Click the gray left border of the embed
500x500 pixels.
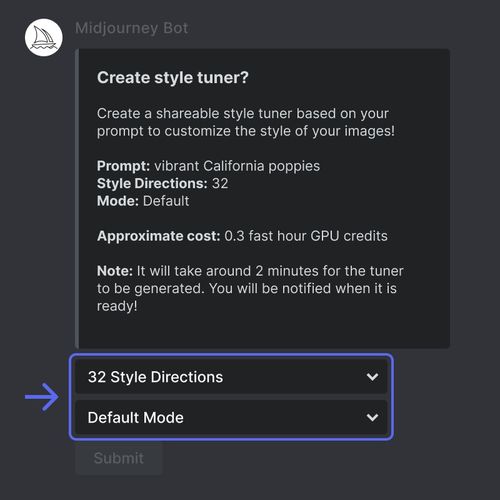pyautogui.click(x=77, y=199)
